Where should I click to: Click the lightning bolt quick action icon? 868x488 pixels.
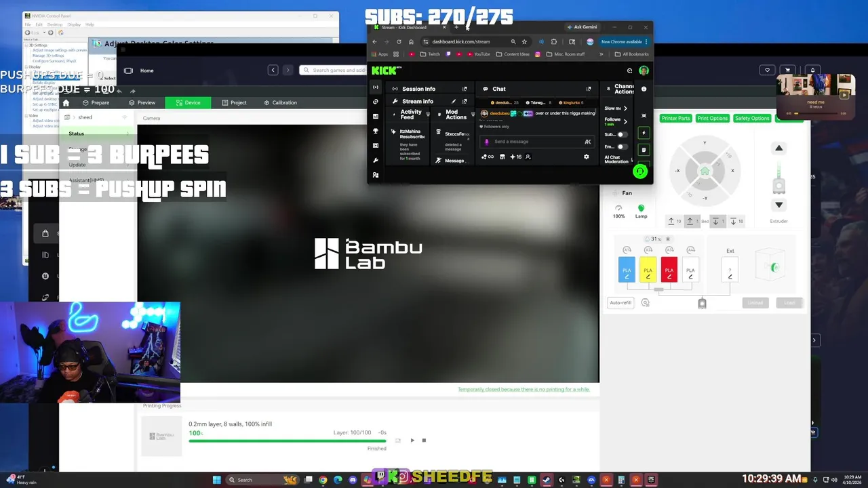point(644,133)
